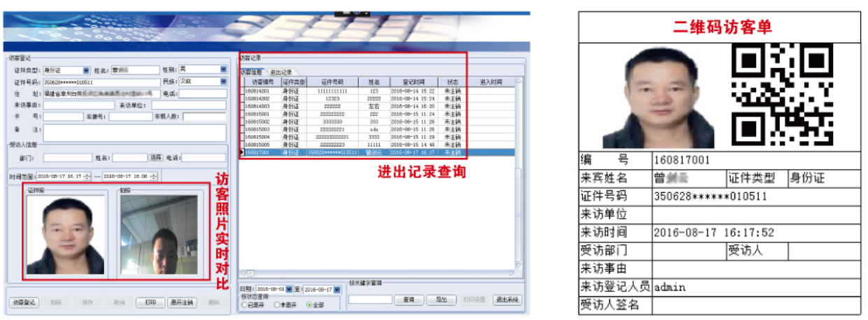This screenshot has height=320, width=868.
Task: Click the 选择 button for visited person
Action: (x=156, y=158)
